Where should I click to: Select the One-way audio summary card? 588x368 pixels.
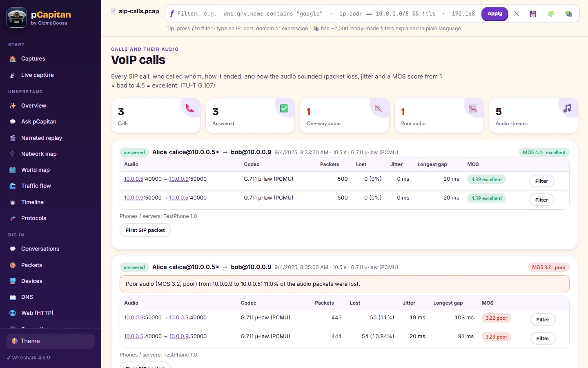pyautogui.click(x=344, y=115)
